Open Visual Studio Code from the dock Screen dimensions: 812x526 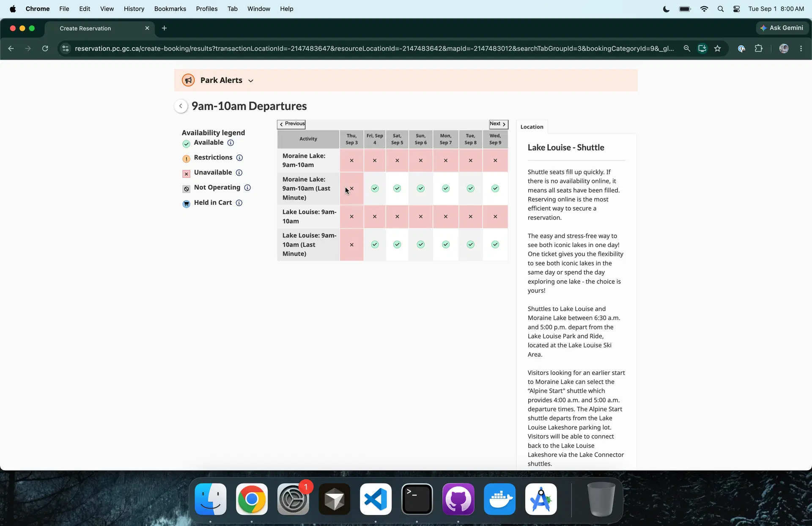coord(376,499)
